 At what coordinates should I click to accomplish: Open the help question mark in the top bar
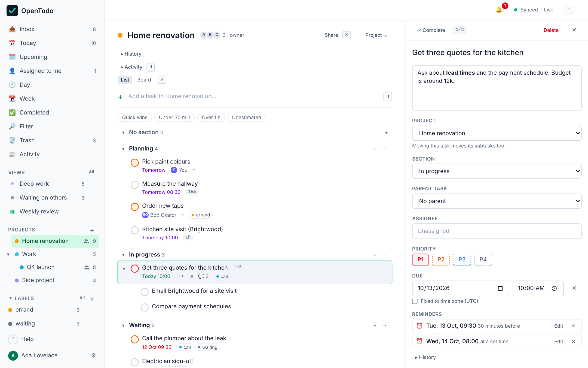point(569,10)
